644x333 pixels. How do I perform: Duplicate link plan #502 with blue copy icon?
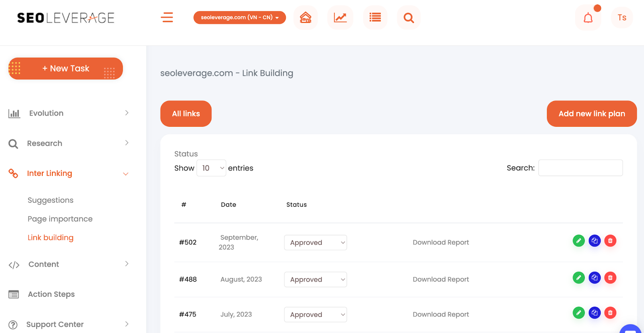pyautogui.click(x=594, y=241)
